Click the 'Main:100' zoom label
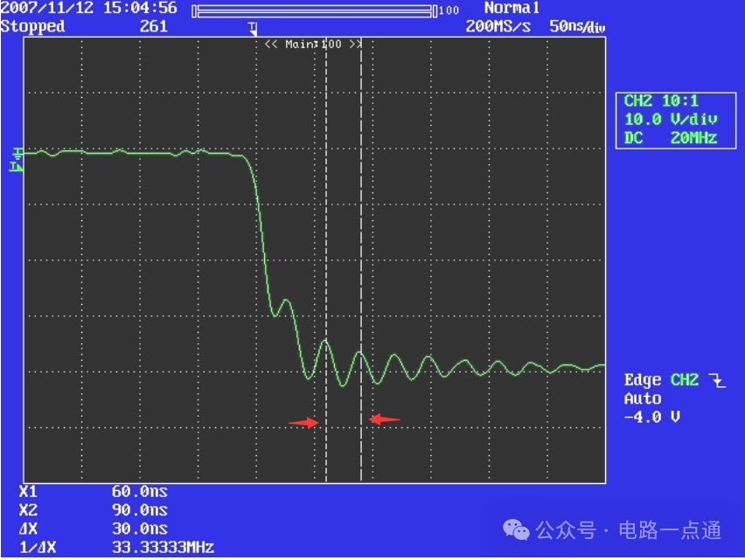 (313, 45)
